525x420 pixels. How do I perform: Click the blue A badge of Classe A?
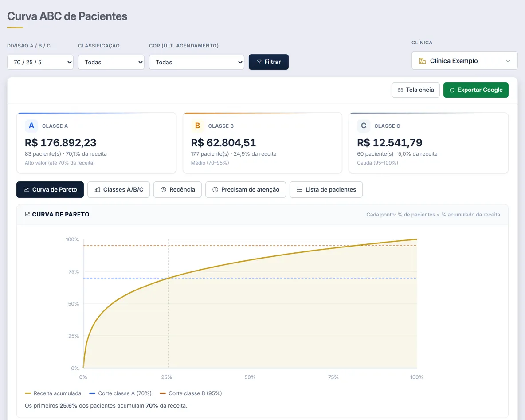tap(31, 126)
